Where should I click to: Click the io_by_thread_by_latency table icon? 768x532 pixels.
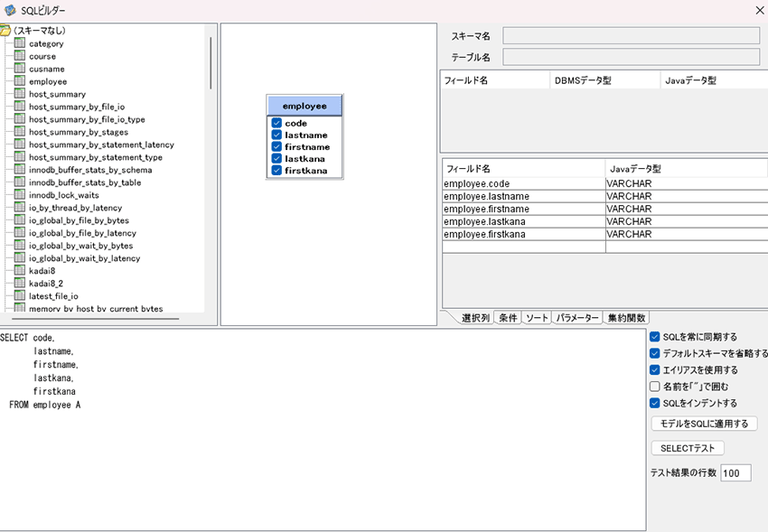20,208
